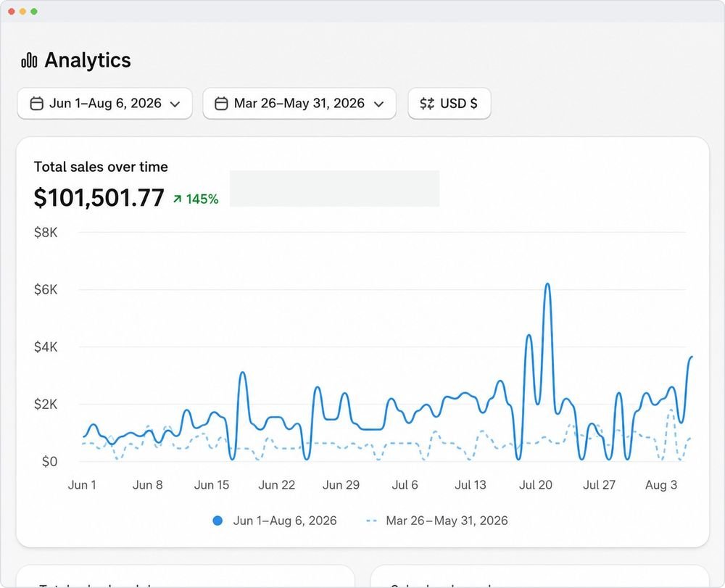Screen dimensions: 725x588
Task: Click the $8K y-axis label
Action: click(46, 233)
